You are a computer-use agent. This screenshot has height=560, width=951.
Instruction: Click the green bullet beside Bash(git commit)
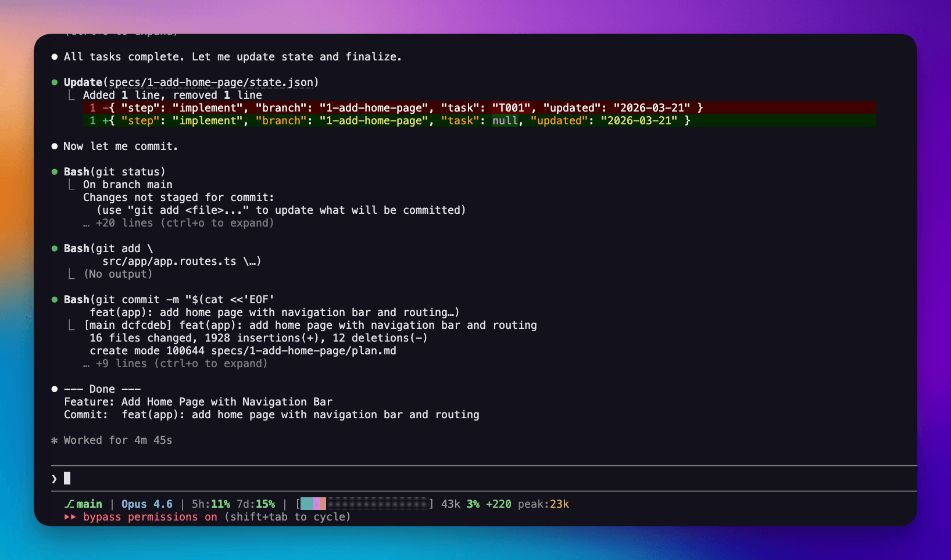point(55,299)
